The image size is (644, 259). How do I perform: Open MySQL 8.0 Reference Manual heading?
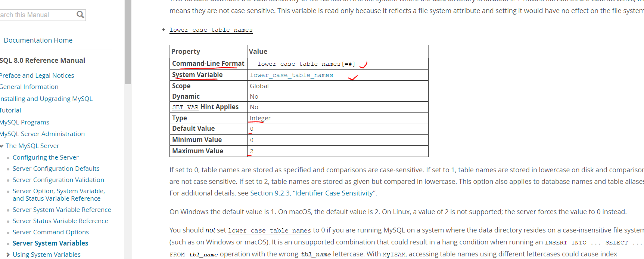[x=43, y=60]
